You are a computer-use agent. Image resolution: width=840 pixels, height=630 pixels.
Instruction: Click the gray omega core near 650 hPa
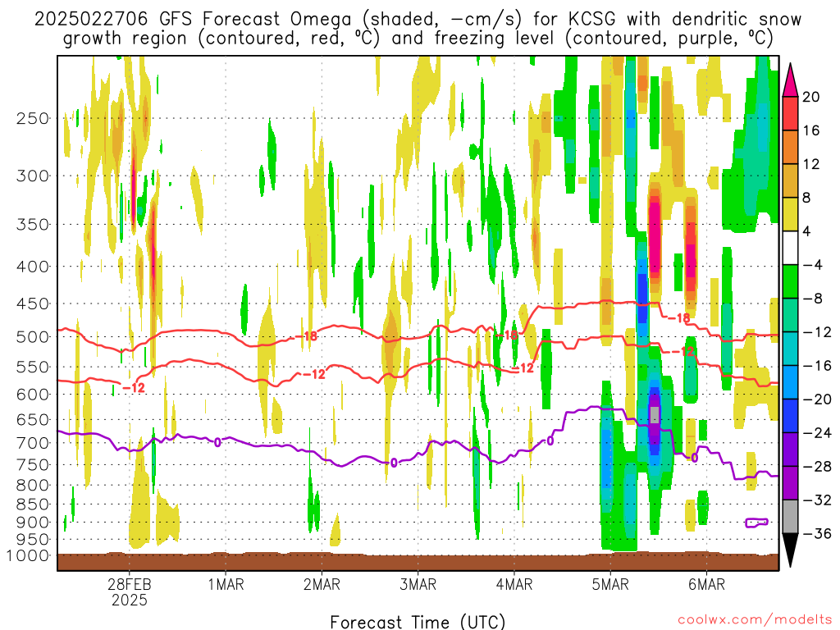(x=654, y=415)
